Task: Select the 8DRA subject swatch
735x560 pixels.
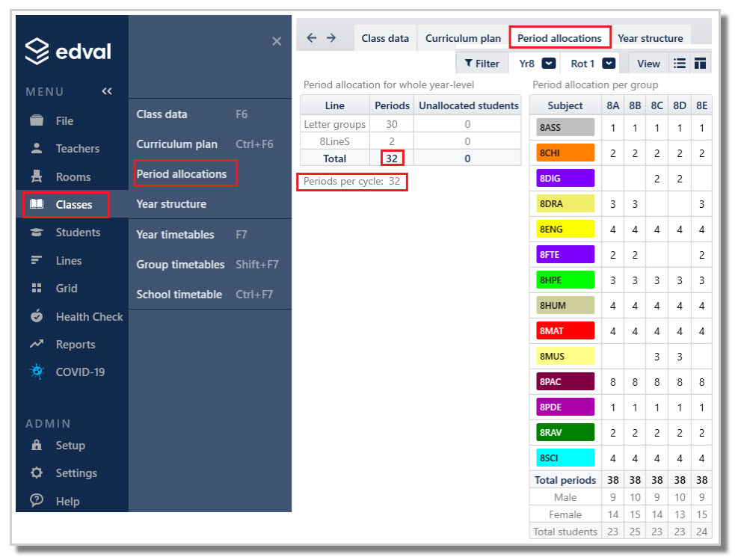Action: tap(565, 204)
